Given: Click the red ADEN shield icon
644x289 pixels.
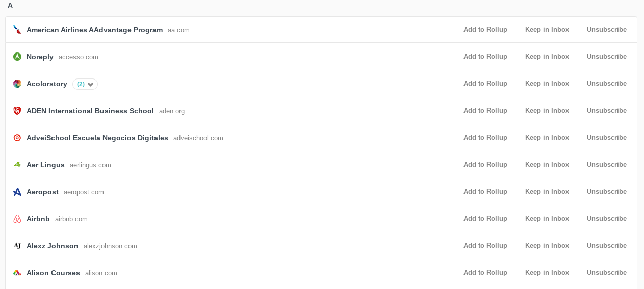Looking at the screenshot, I should (17, 111).
